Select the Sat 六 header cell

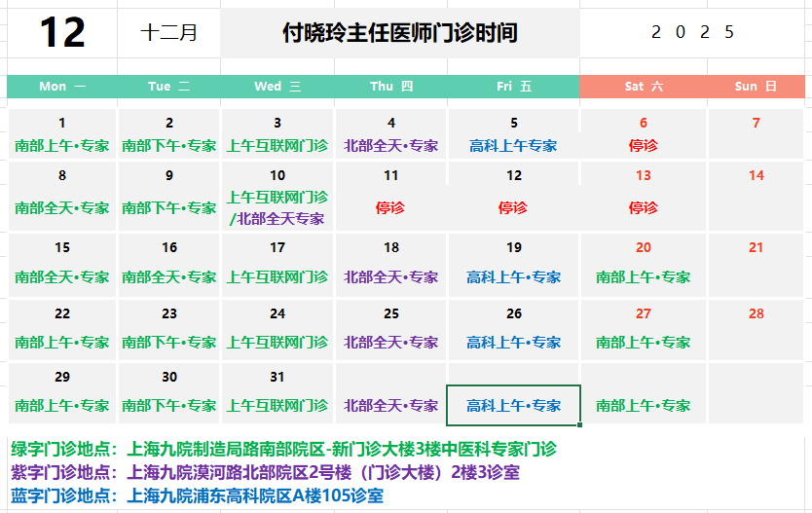pyautogui.click(x=643, y=87)
